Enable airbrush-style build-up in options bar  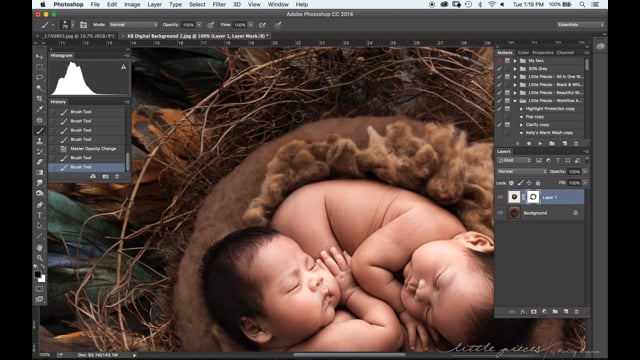pyautogui.click(x=262, y=25)
